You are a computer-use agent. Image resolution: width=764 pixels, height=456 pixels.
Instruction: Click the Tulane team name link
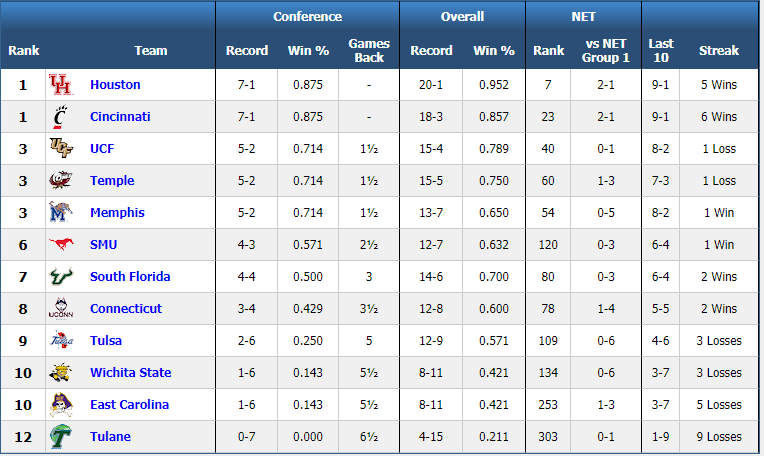[x=110, y=437]
